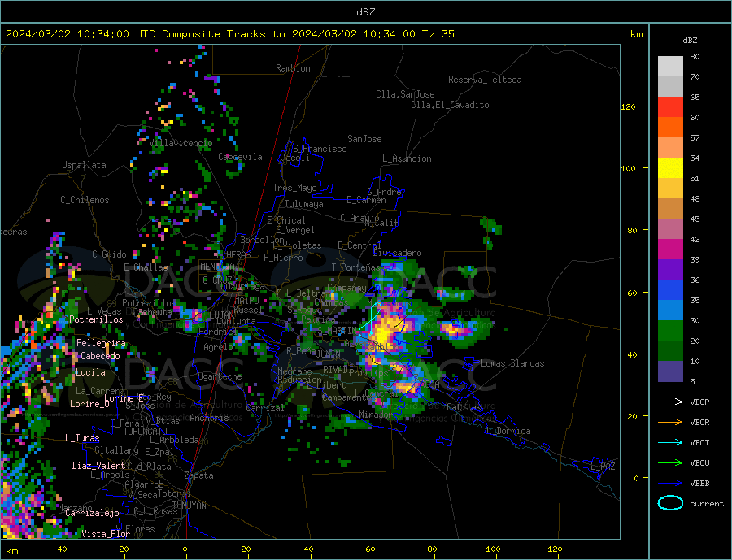The height and width of the screenshot is (560, 732).
Task: Click the 'S_Francisco' map label
Action: tap(320, 149)
